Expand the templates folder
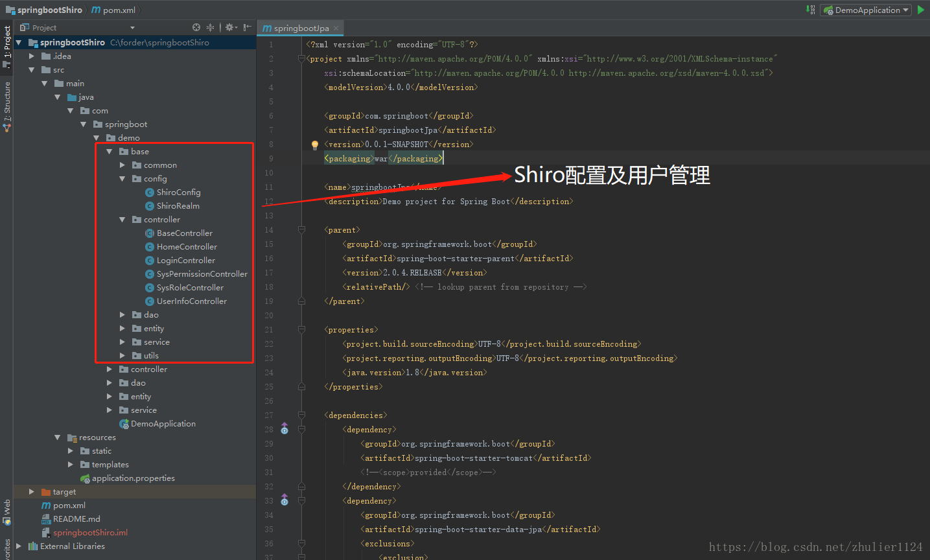The image size is (930, 560). pyautogui.click(x=70, y=464)
